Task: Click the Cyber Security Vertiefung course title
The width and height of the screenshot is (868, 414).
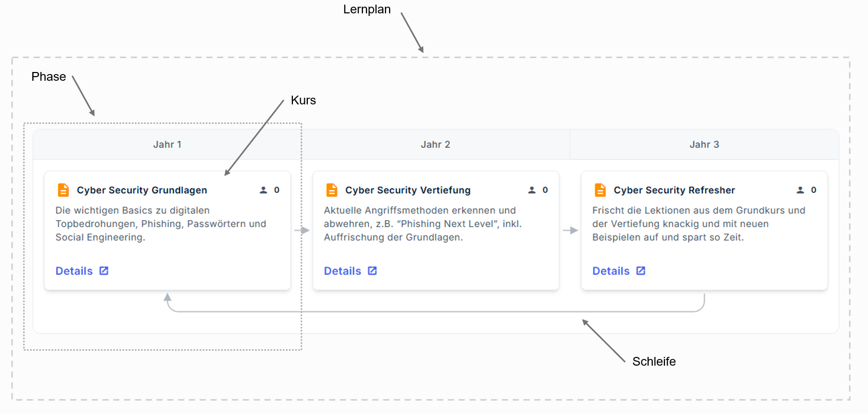Action: pyautogui.click(x=408, y=190)
